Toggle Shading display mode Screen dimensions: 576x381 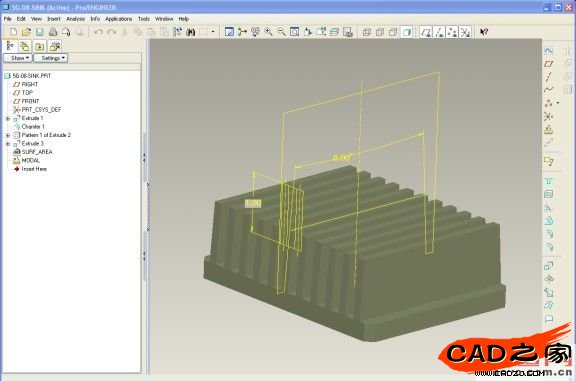tap(406, 32)
